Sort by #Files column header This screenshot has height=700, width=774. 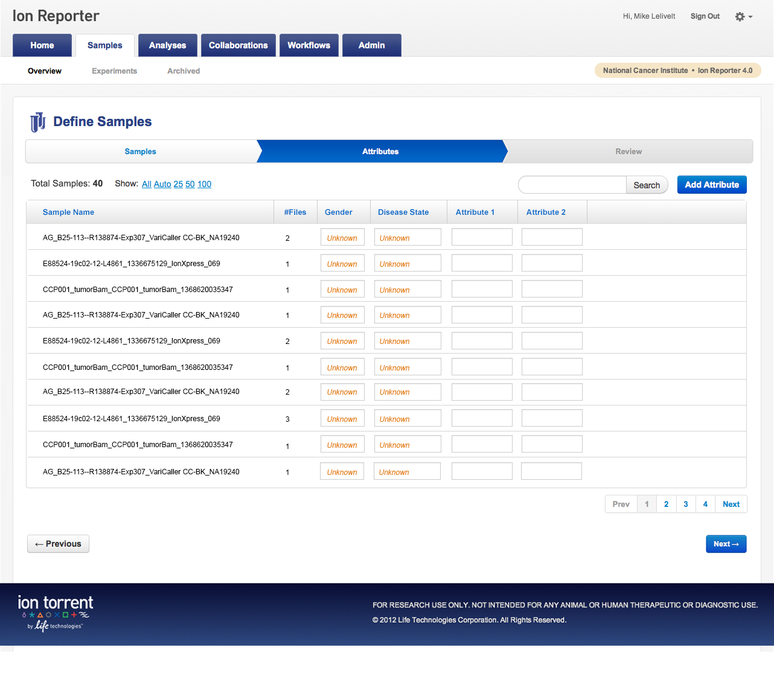pyautogui.click(x=295, y=212)
